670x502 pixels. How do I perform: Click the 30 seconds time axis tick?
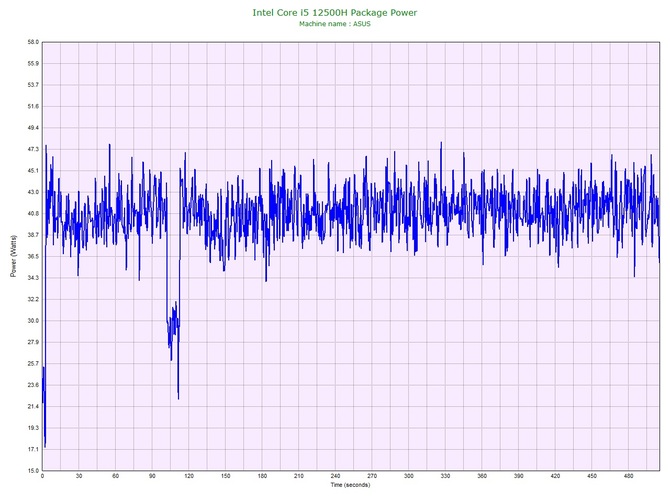click(79, 476)
